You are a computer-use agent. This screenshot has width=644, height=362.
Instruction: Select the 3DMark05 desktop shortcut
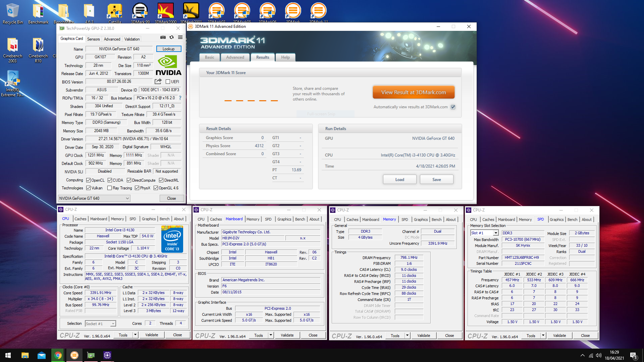242,13
